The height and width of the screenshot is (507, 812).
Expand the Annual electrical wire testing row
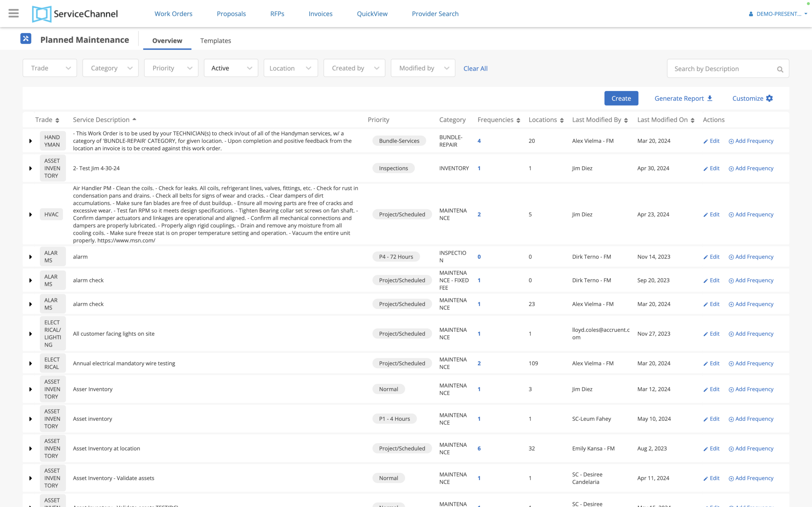click(x=30, y=363)
